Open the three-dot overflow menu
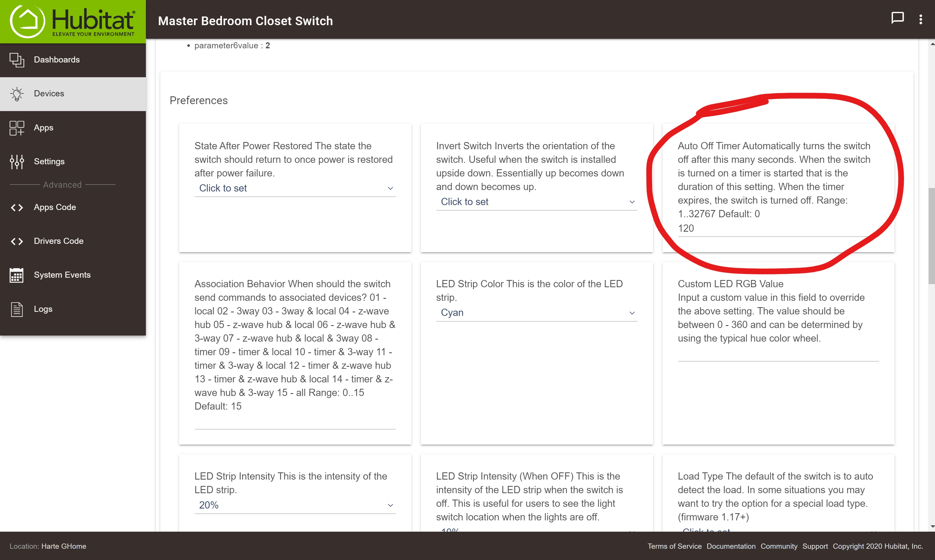 [x=921, y=19]
